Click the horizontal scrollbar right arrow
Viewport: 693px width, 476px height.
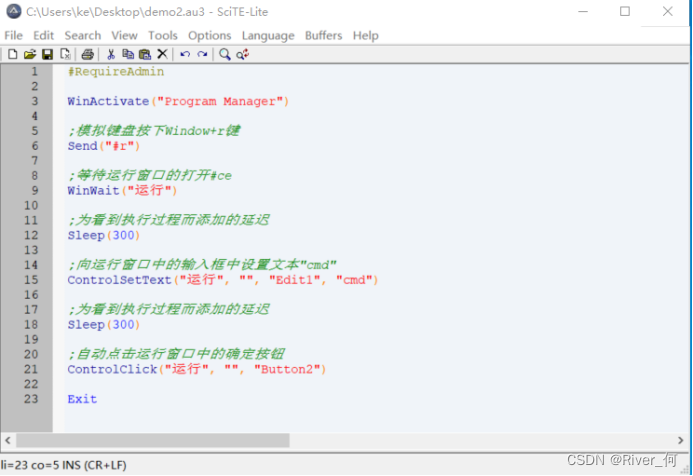[x=681, y=440]
